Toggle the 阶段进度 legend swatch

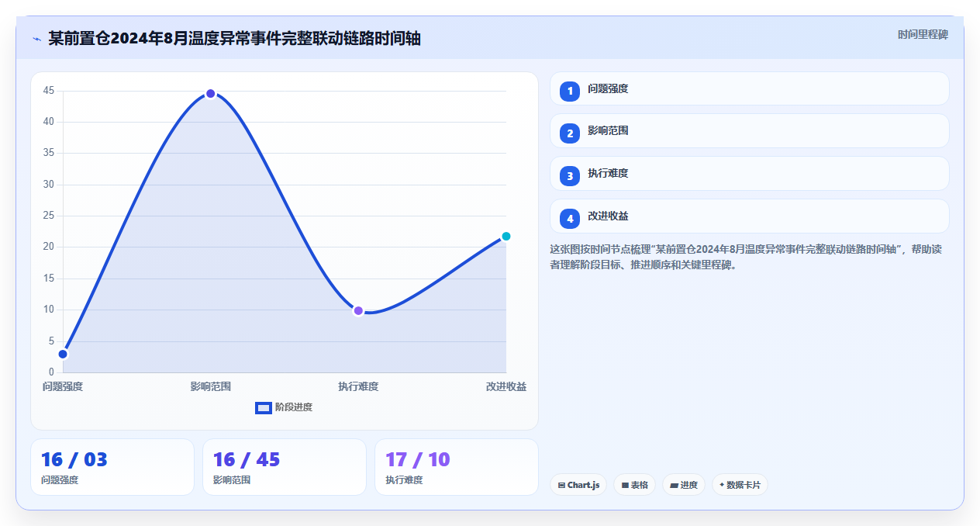[x=264, y=407]
